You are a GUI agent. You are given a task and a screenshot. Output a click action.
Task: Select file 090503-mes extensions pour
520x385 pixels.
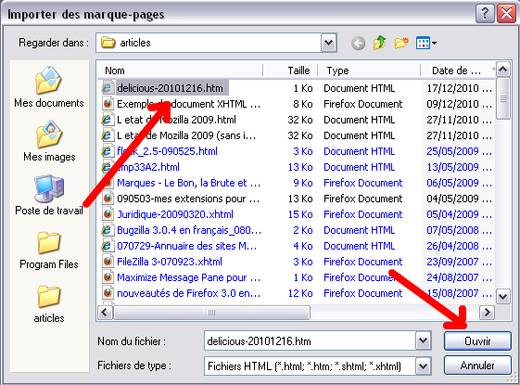click(188, 199)
